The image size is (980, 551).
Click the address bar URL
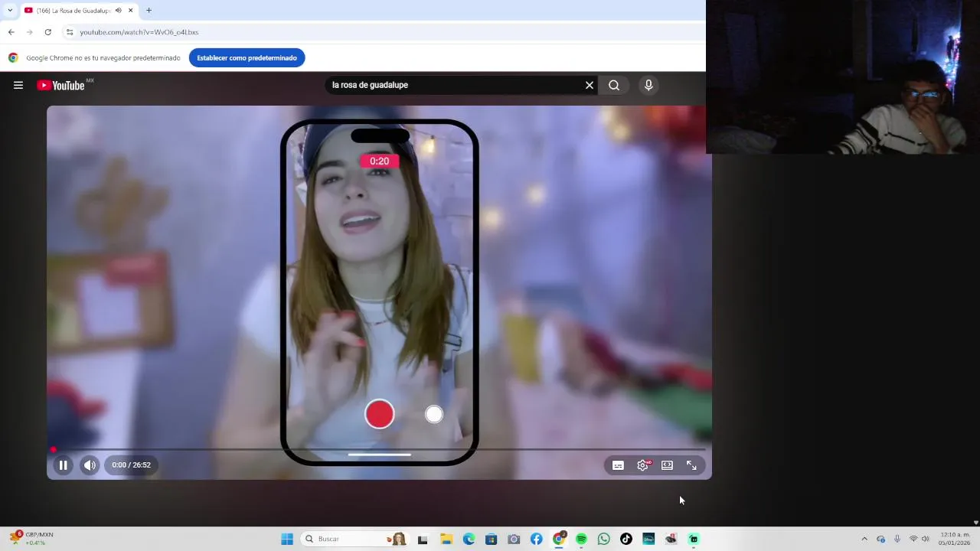tap(139, 32)
